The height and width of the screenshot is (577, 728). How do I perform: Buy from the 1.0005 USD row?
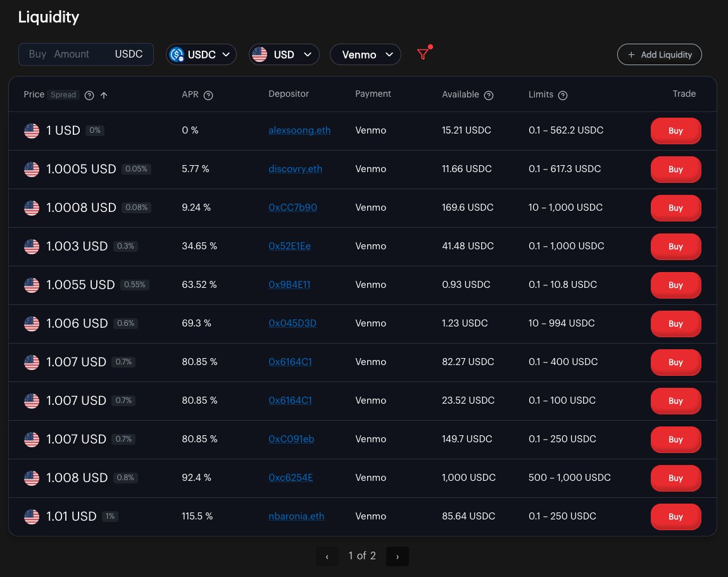point(675,170)
